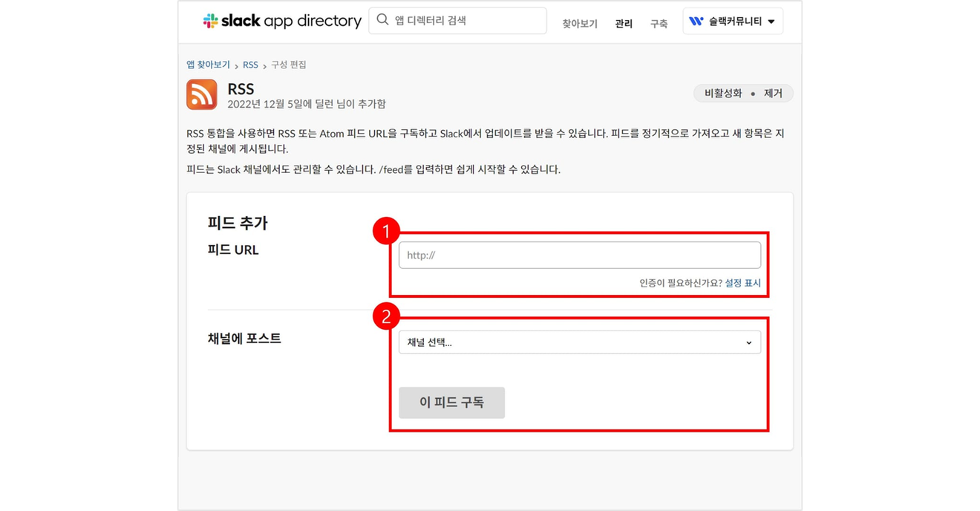
Task: Click the RSS app orange icon
Action: coord(202,94)
